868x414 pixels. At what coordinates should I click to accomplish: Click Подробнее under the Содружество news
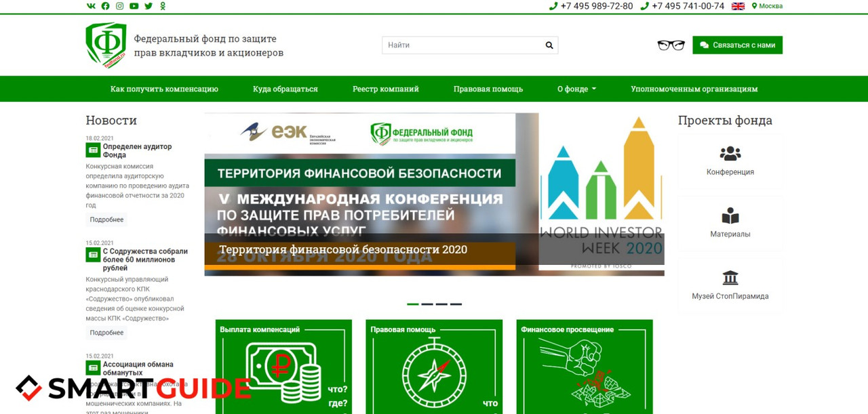(x=106, y=333)
